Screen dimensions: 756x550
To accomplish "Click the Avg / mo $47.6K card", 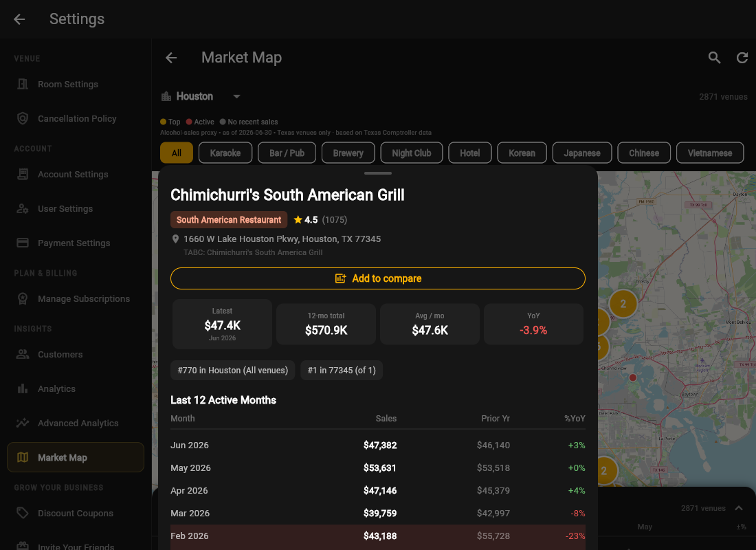I will (x=430, y=324).
